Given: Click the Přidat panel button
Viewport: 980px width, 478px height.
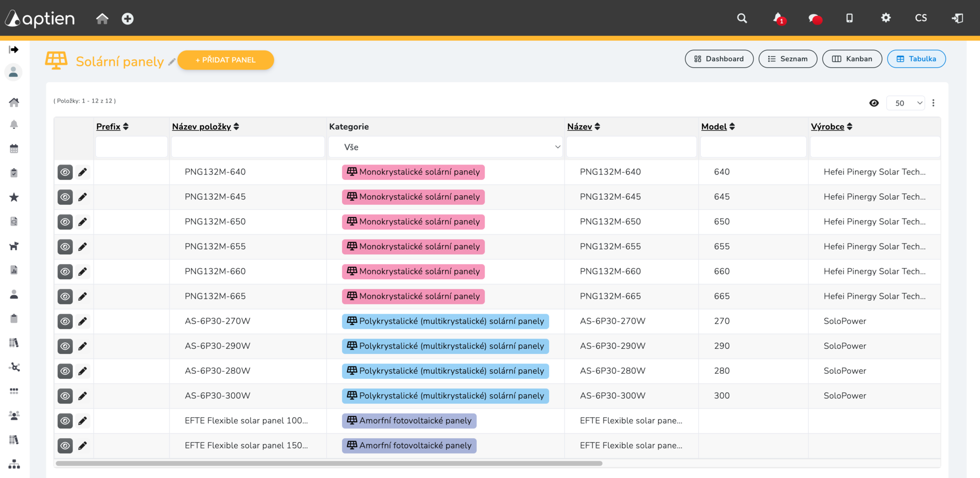Looking at the screenshot, I should 226,60.
